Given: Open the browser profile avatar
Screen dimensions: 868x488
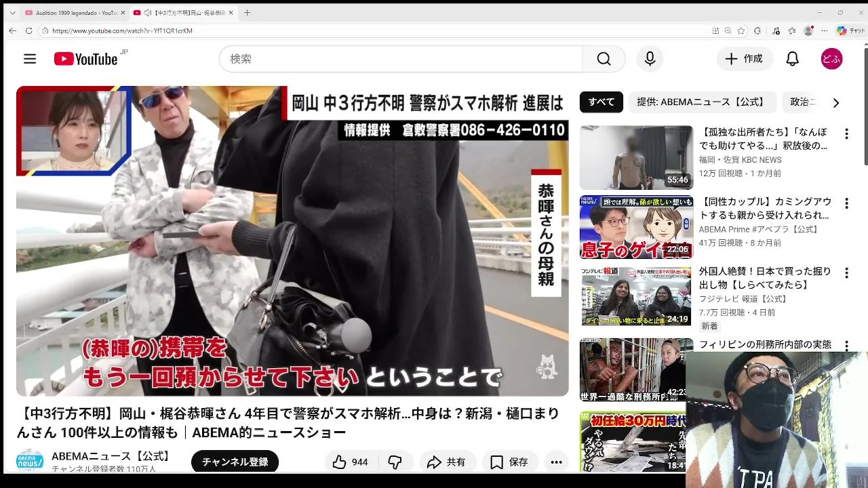Looking at the screenshot, I should click(808, 30).
